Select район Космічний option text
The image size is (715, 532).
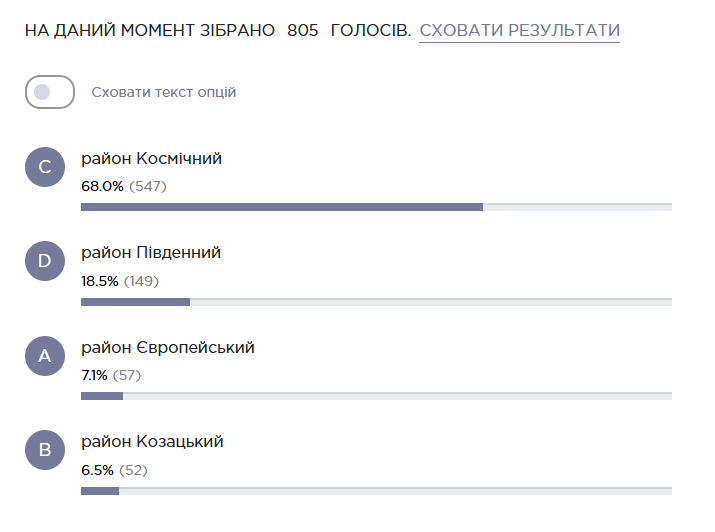(151, 159)
